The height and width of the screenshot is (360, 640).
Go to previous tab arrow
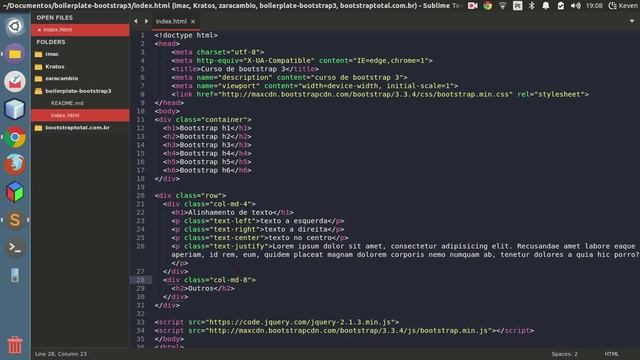(136, 21)
